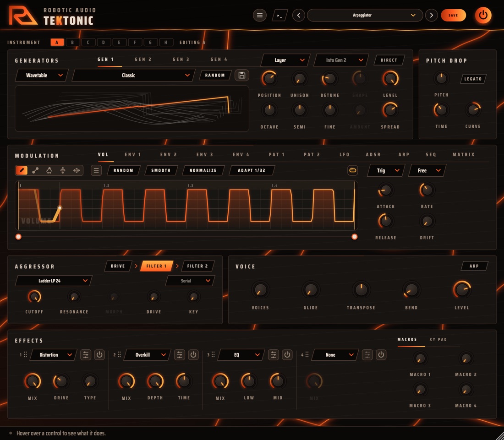
Task: Go to the next preset arrow
Action: [431, 15]
